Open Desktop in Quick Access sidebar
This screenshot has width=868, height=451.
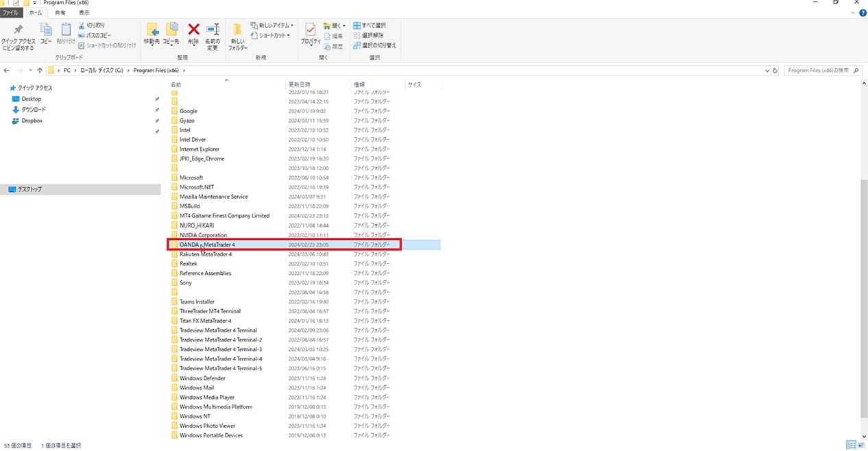click(x=27, y=99)
